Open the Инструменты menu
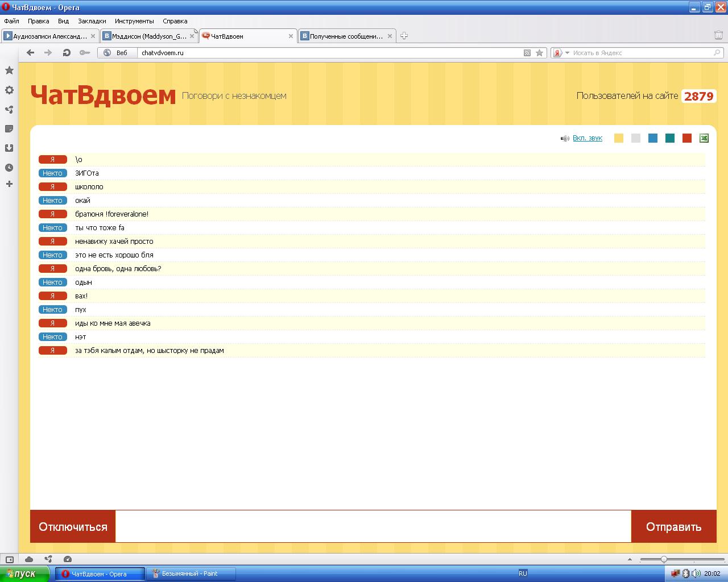 pos(134,21)
